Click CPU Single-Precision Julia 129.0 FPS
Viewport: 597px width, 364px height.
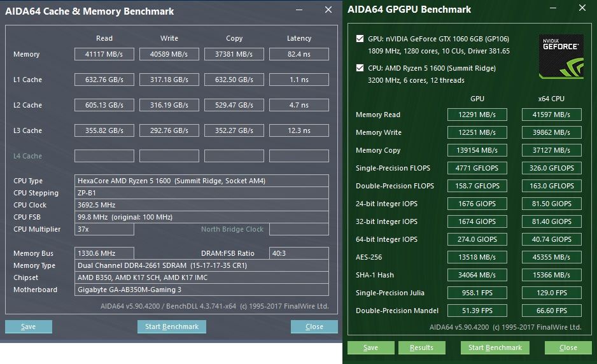551,293
